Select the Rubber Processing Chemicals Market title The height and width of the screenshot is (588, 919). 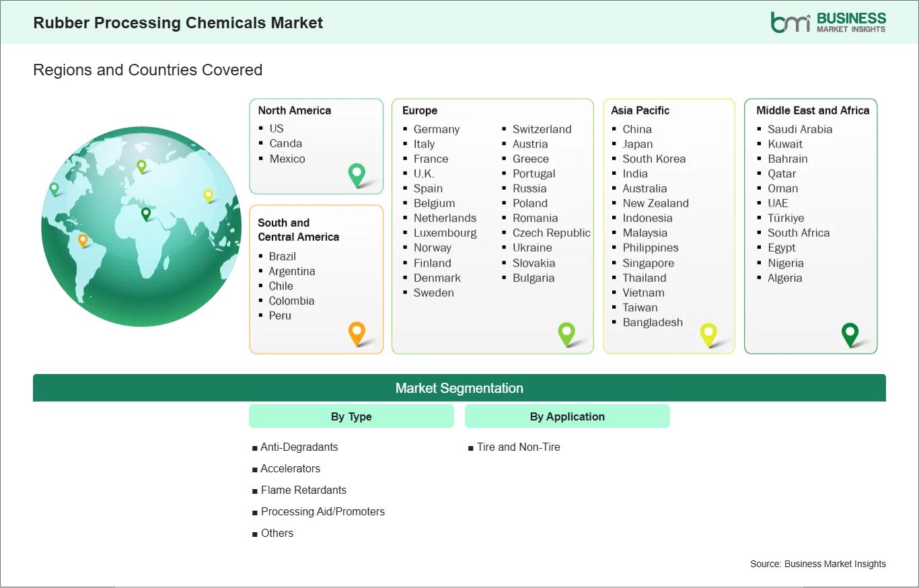pos(178,22)
